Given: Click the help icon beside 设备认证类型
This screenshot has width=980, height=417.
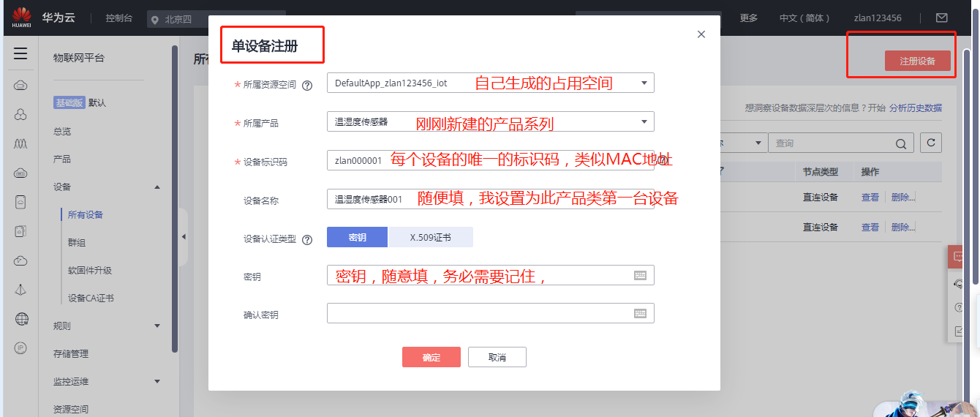Looking at the screenshot, I should coord(307,239).
